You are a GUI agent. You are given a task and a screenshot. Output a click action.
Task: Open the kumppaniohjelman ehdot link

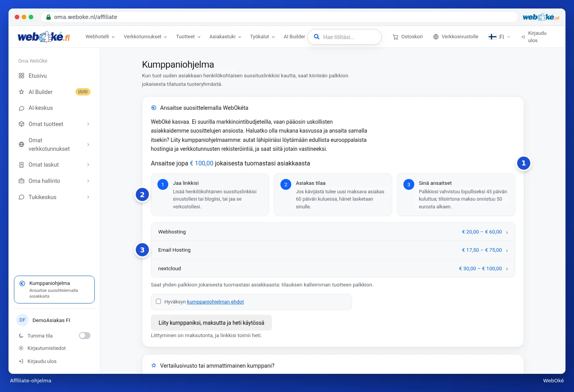pyautogui.click(x=215, y=302)
